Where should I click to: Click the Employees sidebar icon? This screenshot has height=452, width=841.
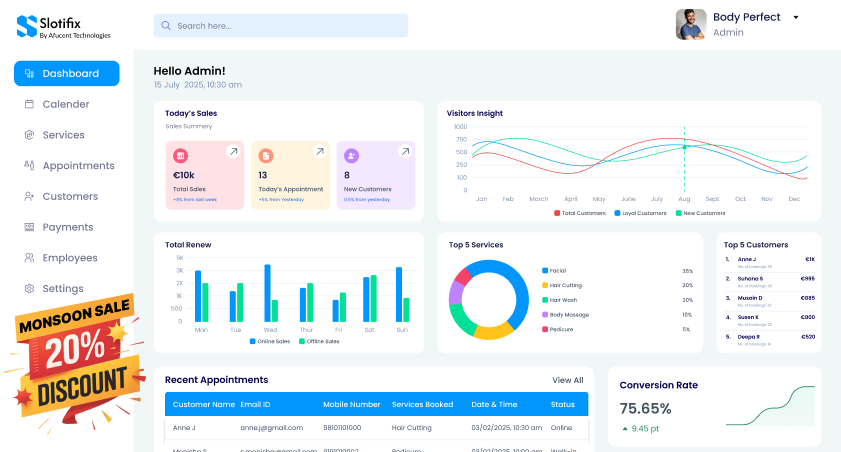point(30,258)
